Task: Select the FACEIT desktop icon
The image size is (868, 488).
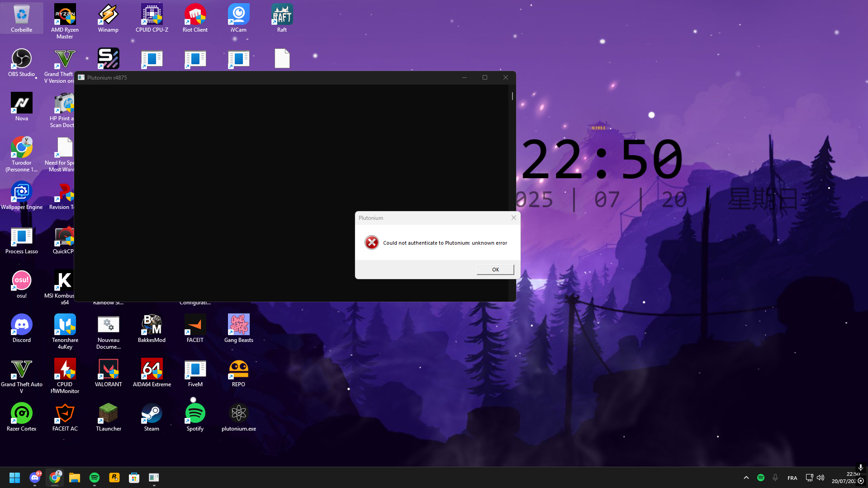Action: (x=195, y=329)
